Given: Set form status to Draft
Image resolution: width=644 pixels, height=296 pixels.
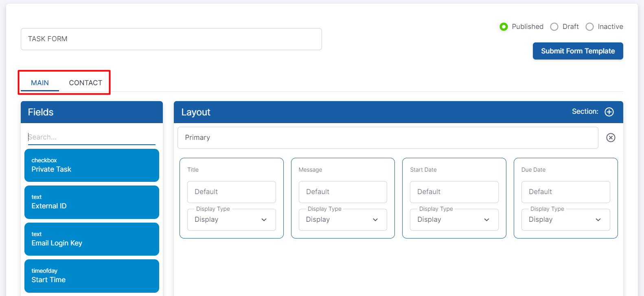Looking at the screenshot, I should (554, 27).
